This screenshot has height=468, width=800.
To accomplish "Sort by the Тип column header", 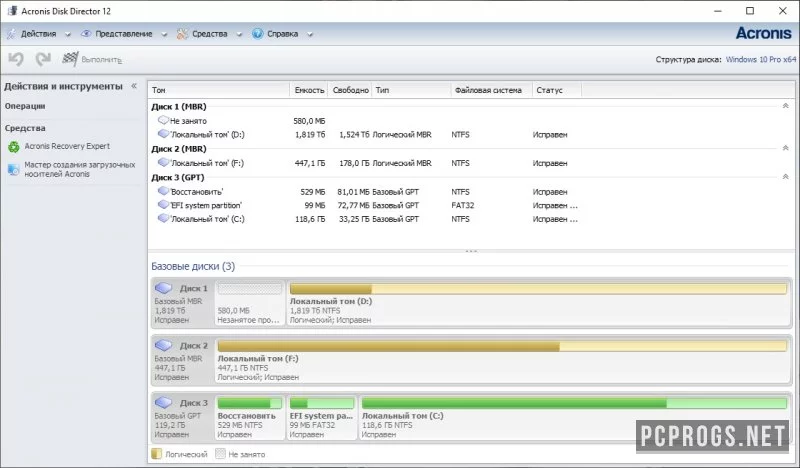I will click(x=411, y=90).
